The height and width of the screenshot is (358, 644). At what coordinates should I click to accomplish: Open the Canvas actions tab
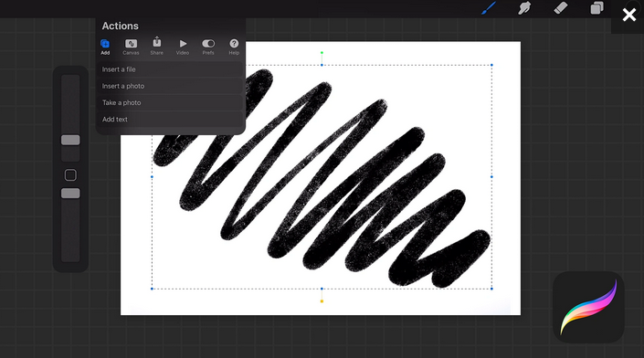131,47
